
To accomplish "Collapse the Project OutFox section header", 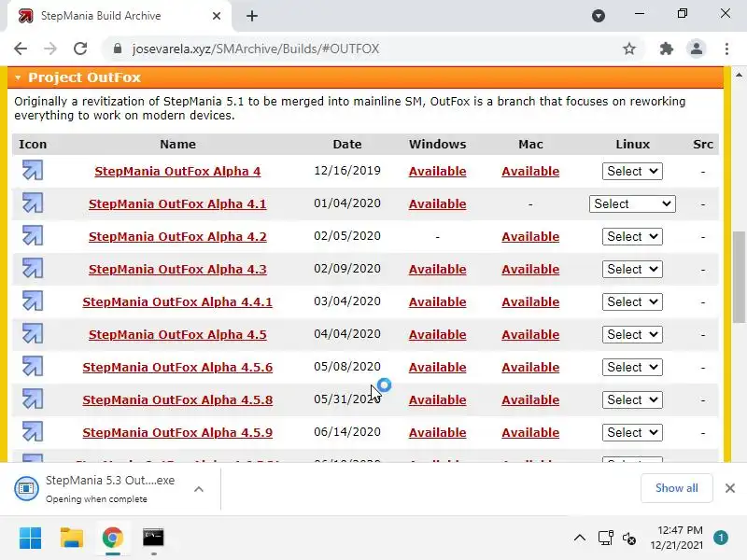I will point(365,77).
